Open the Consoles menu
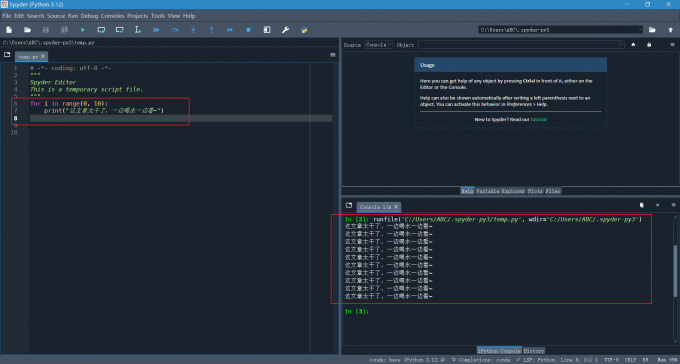The width and height of the screenshot is (680, 364). pos(113,16)
